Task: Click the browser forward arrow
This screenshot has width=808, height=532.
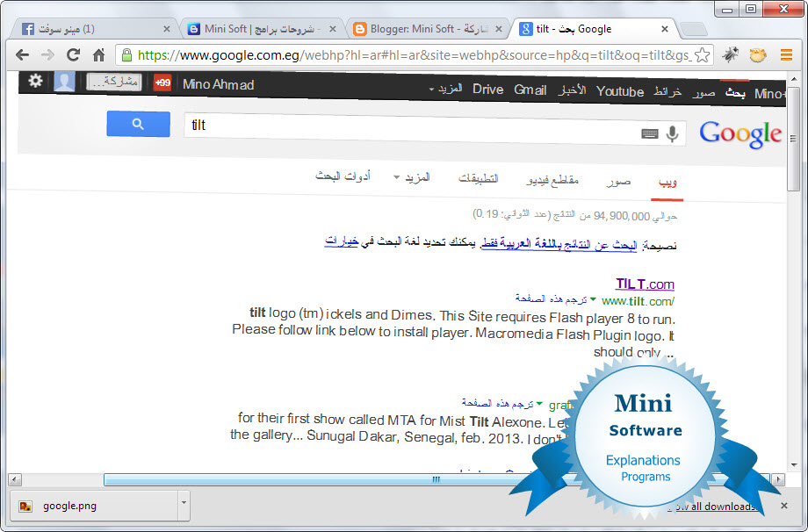Action: coord(47,54)
